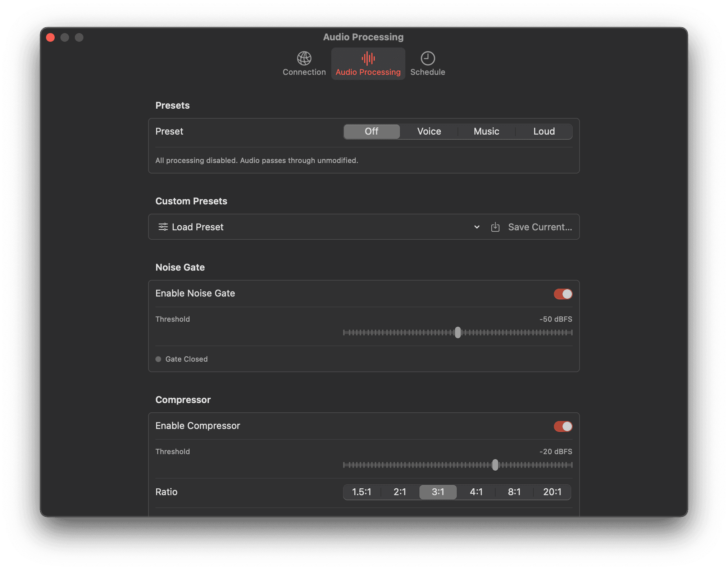Switch to the Connection tab label
The width and height of the screenshot is (728, 570).
click(x=304, y=72)
